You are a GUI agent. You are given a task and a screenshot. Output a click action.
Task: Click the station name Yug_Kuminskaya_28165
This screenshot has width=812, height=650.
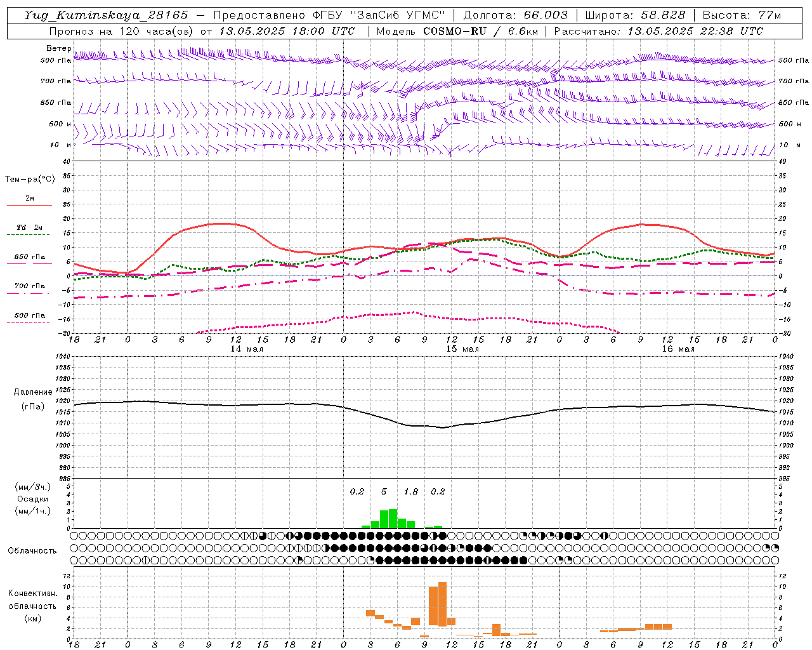106,15
